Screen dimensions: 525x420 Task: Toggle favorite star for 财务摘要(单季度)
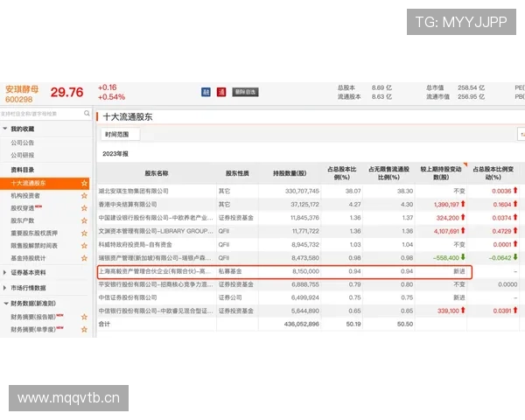point(84,329)
